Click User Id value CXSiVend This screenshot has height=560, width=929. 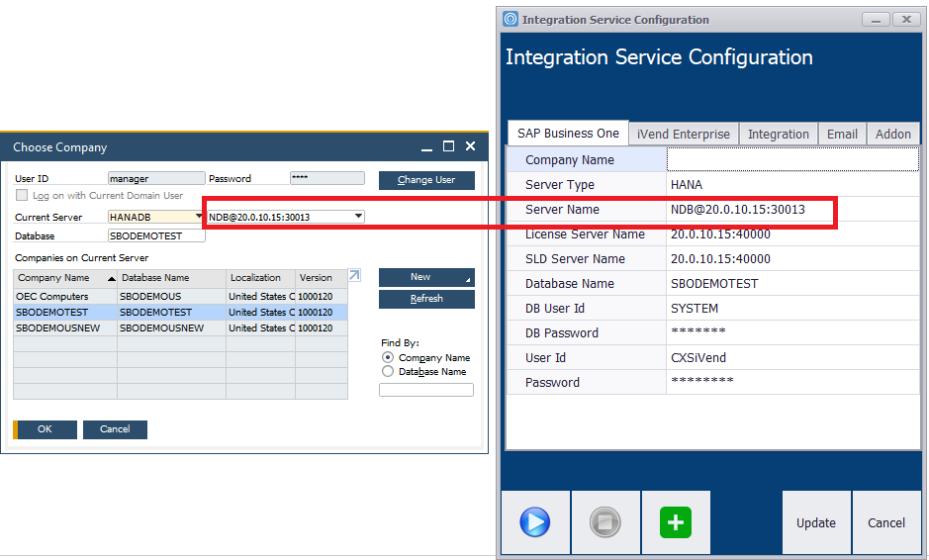(792, 358)
